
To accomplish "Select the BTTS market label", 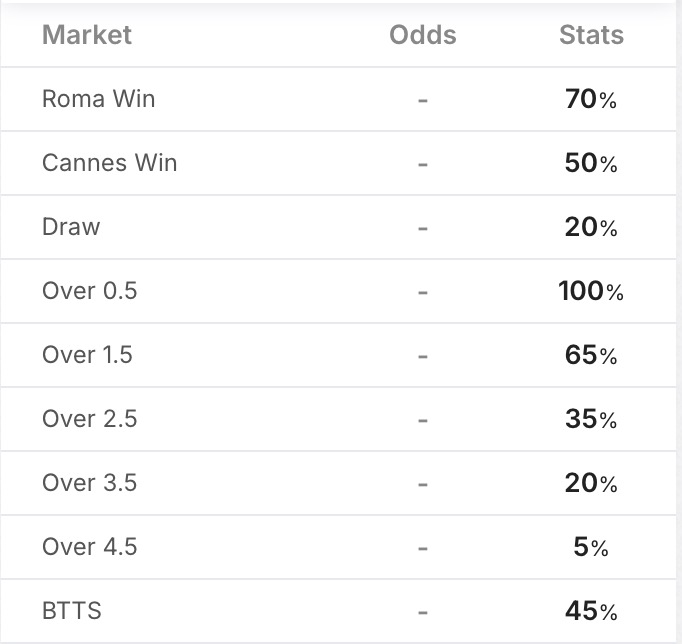I will click(72, 611).
